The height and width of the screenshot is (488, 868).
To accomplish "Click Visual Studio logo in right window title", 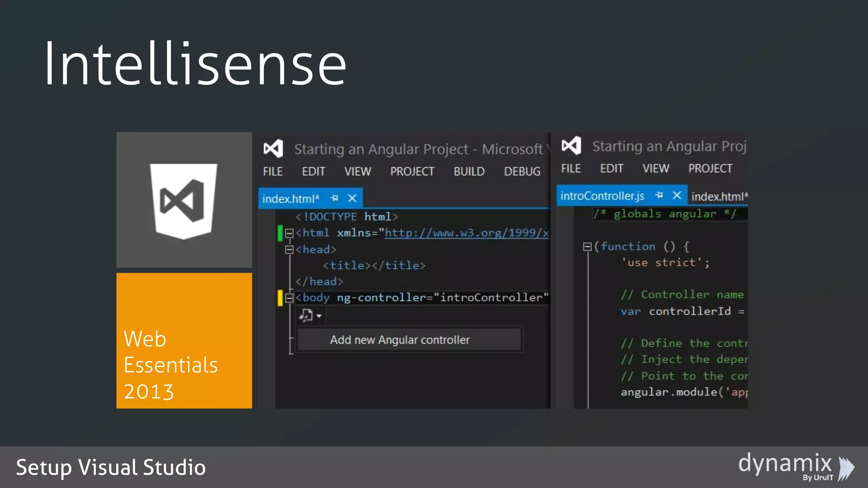I will click(x=571, y=146).
